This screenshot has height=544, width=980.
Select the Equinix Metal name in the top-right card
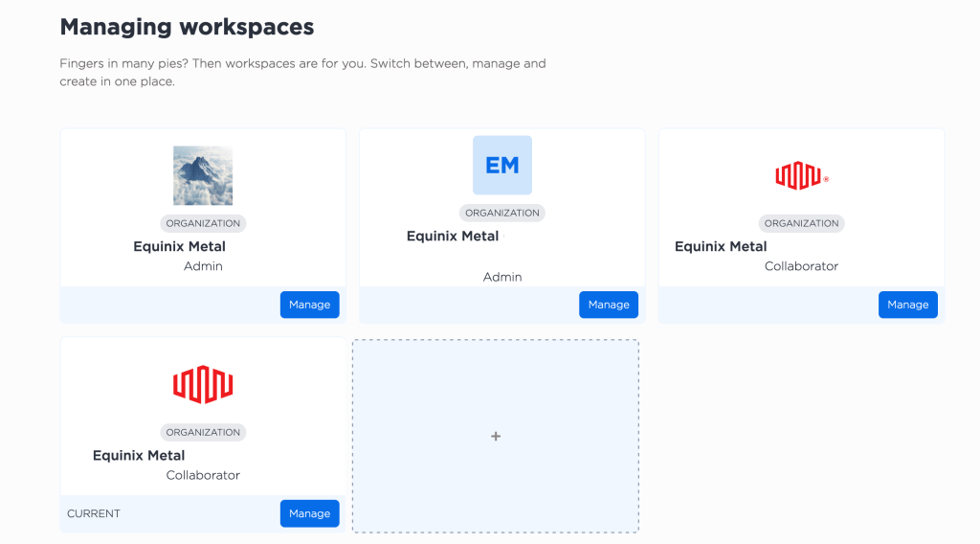721,246
